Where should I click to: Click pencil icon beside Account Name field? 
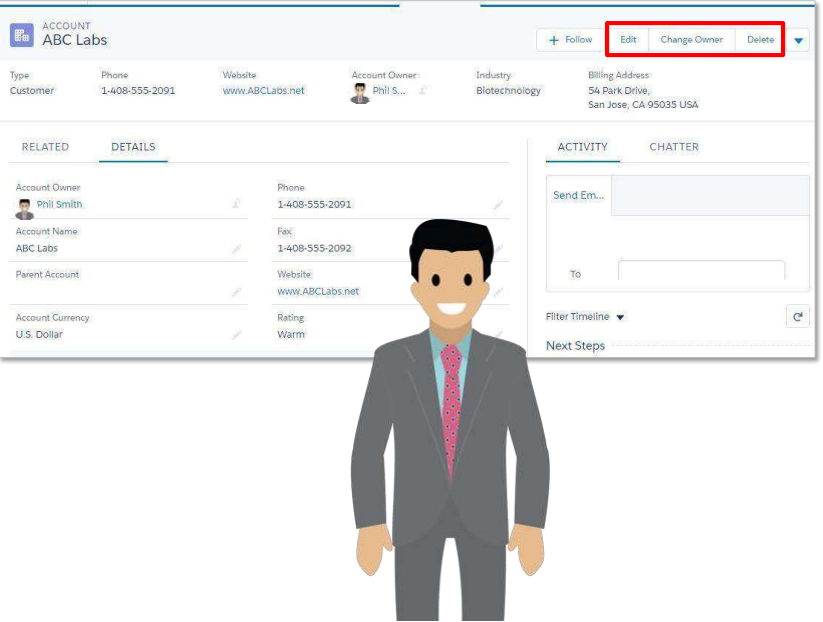click(237, 249)
